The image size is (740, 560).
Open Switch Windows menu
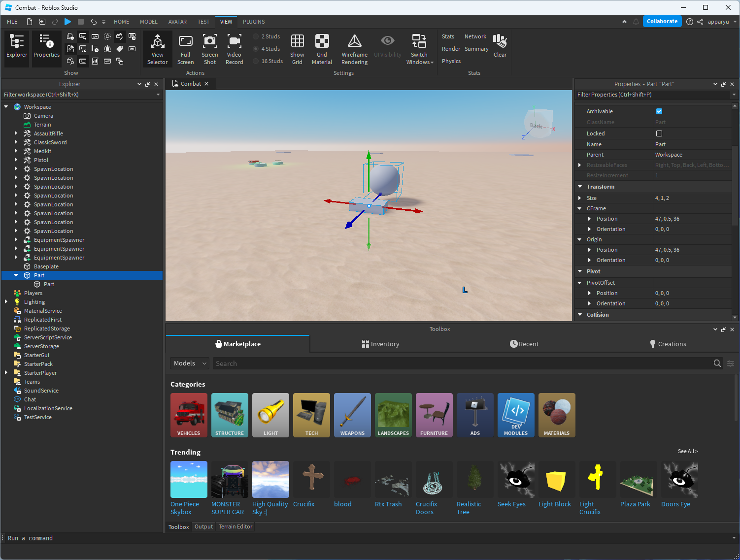(419, 49)
